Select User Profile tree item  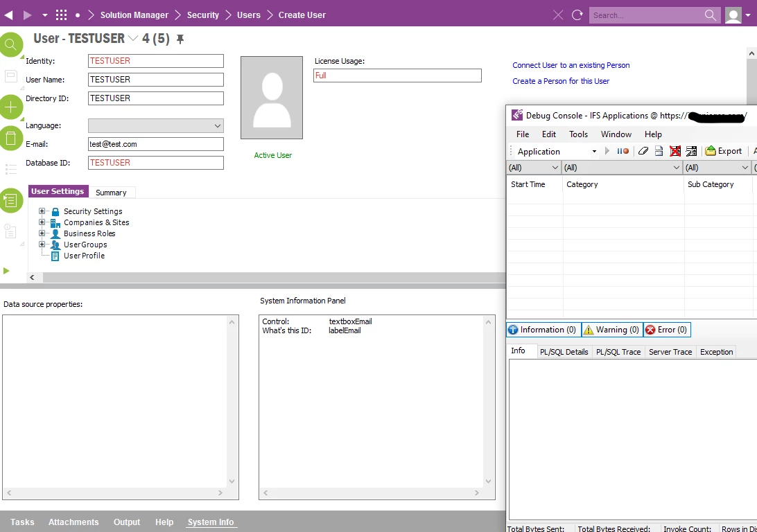(84, 256)
